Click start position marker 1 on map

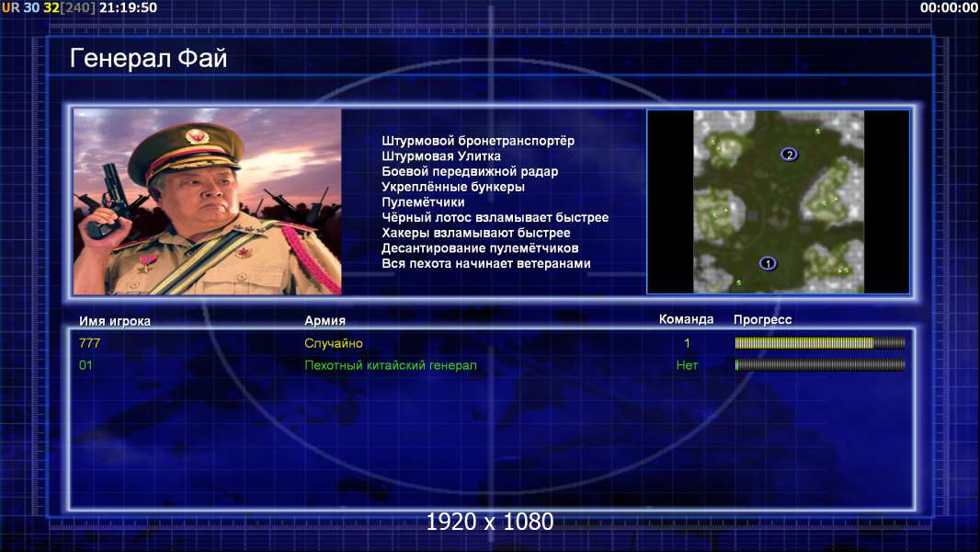tap(769, 263)
